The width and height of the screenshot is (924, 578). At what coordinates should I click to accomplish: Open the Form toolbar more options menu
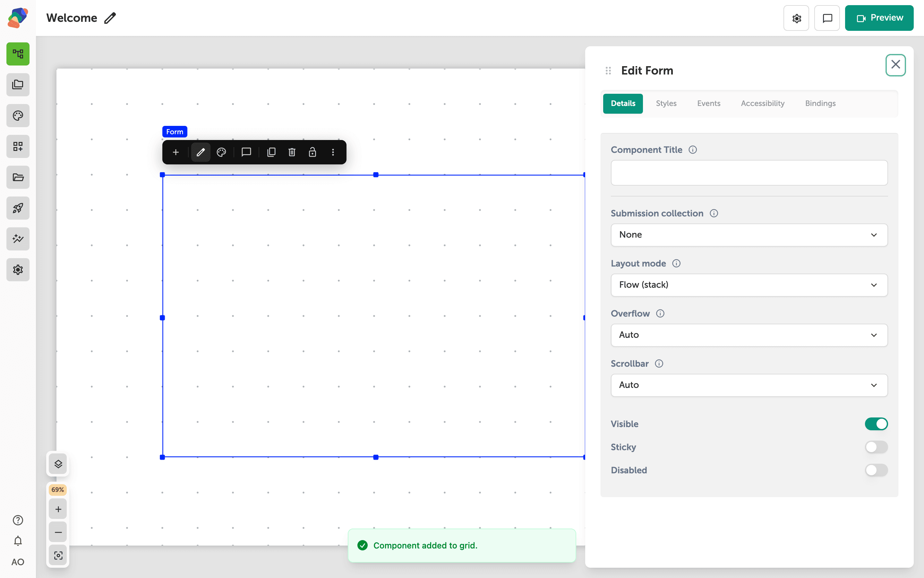coord(333,152)
